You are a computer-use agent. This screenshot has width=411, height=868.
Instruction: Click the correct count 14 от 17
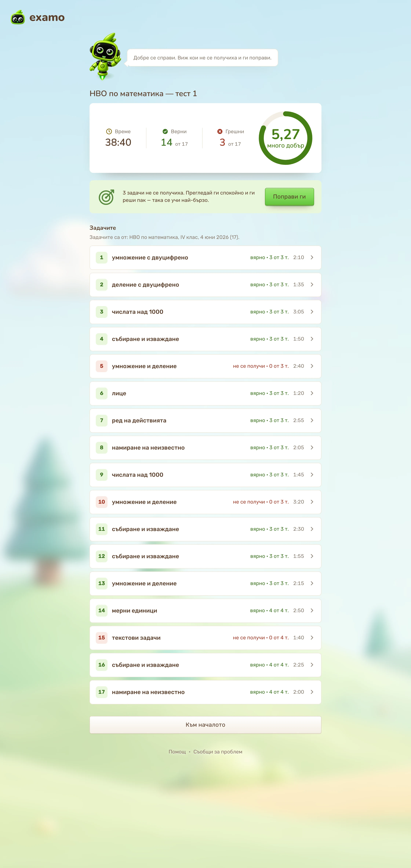pyautogui.click(x=174, y=143)
